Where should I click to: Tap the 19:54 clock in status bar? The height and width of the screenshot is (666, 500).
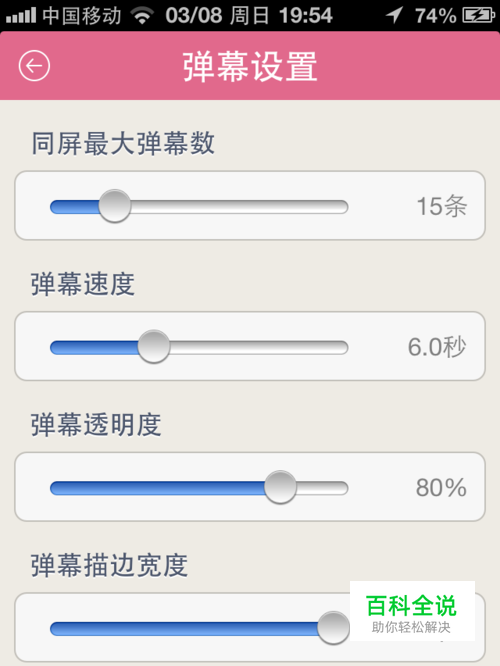tap(305, 16)
